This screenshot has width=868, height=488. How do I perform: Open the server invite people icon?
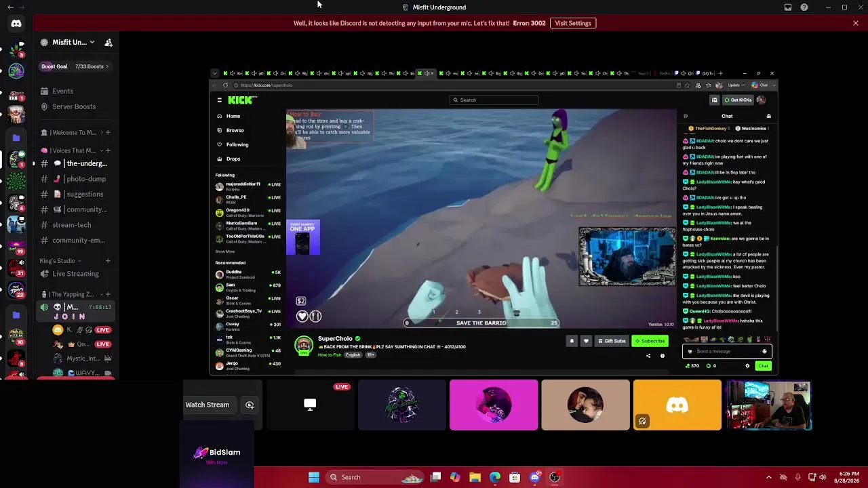[108, 42]
